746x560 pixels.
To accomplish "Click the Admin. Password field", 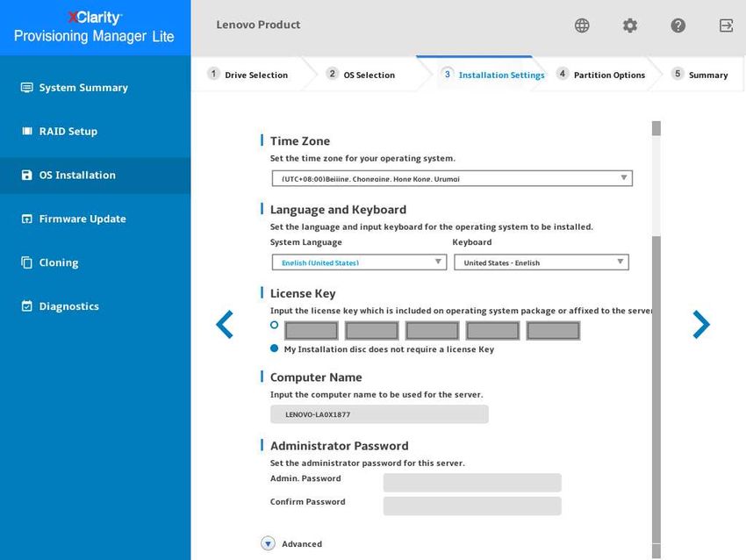I will coord(472,483).
